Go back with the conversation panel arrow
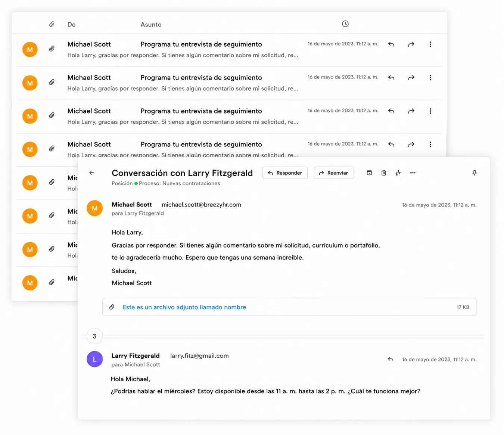504x435 pixels. pyautogui.click(x=92, y=173)
